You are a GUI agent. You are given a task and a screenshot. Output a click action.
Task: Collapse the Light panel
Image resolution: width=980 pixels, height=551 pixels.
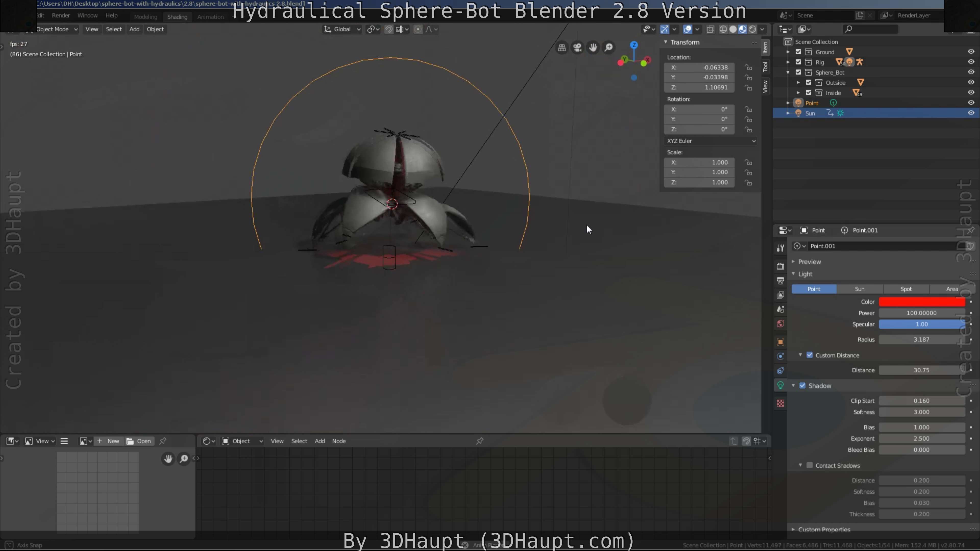click(805, 274)
